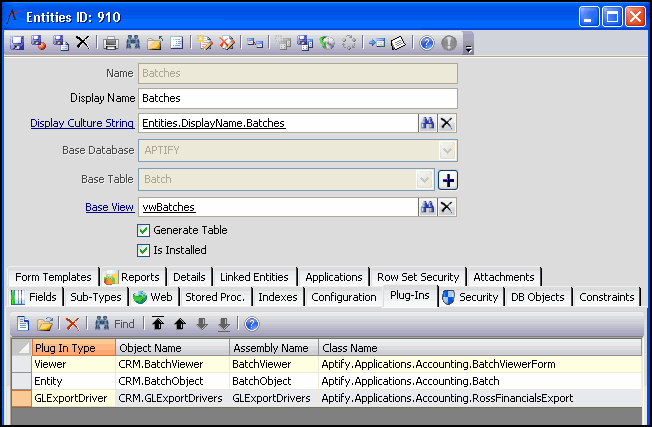Screen dimensions: 652x427
Task: Switch to the Linked Entities tab
Action: pos(254,277)
